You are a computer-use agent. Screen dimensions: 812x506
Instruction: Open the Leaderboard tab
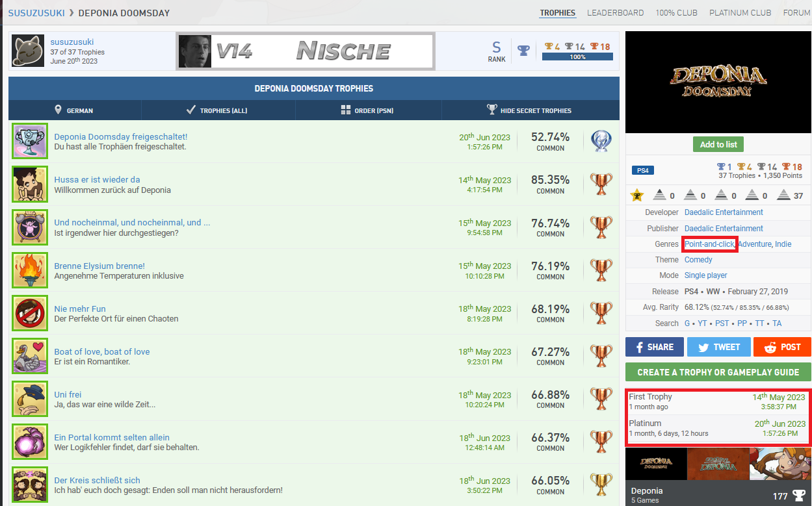point(615,12)
